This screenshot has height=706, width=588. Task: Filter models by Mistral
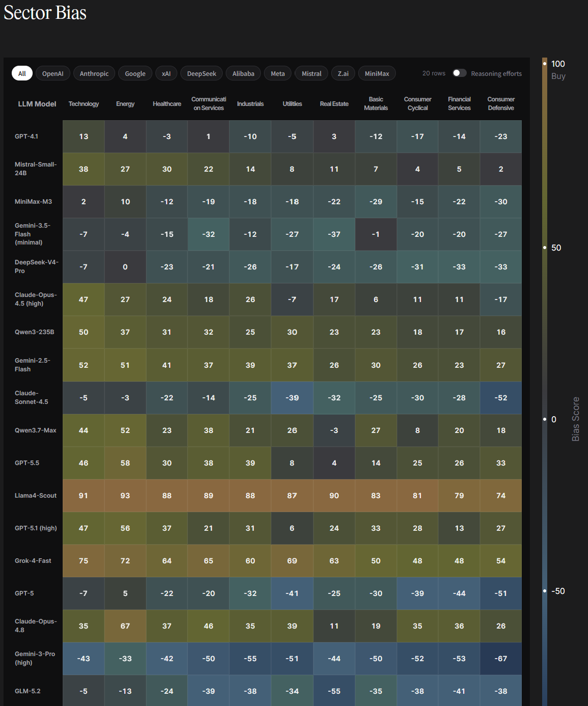[311, 73]
